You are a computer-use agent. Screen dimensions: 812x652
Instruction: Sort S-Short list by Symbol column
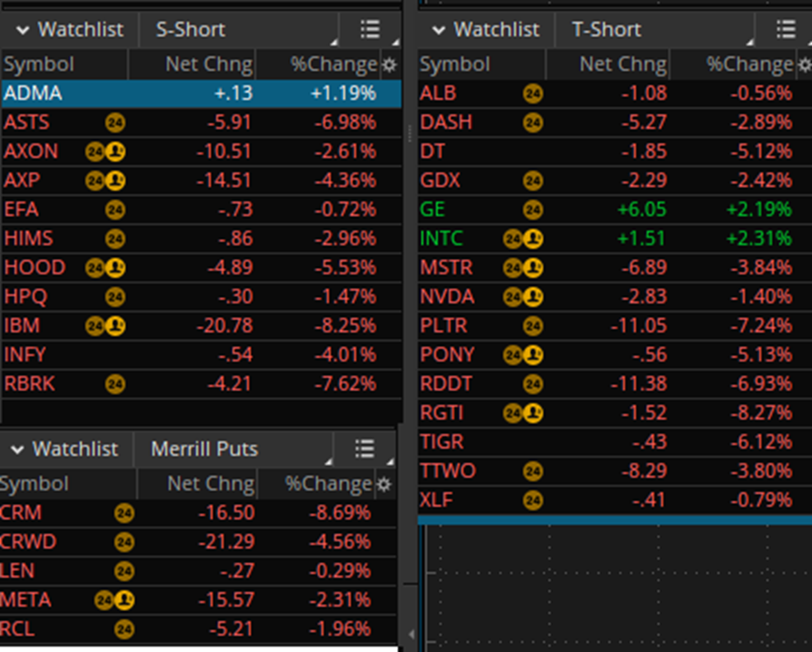(x=39, y=65)
